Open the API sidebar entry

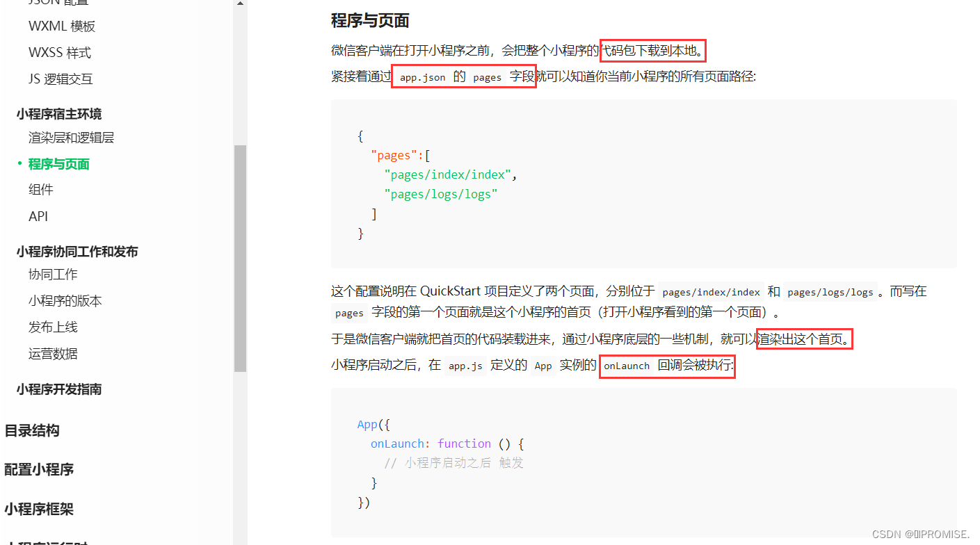(x=38, y=216)
